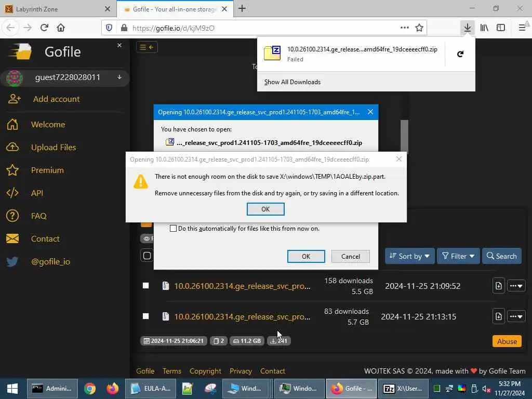The height and width of the screenshot is (399, 532).
Task: Cancel the Opening file dialog
Action: tap(351, 257)
